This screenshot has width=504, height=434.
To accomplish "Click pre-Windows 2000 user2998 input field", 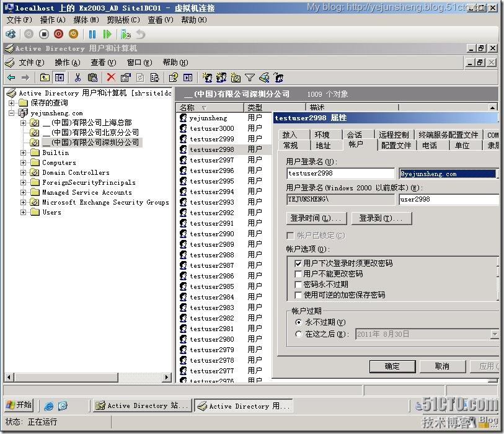I will point(449,200).
